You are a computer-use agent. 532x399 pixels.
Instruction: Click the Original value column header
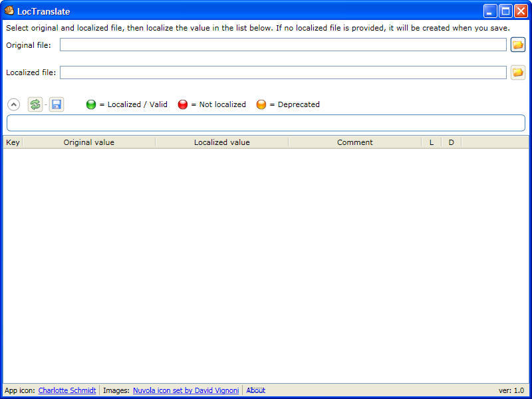pos(88,142)
